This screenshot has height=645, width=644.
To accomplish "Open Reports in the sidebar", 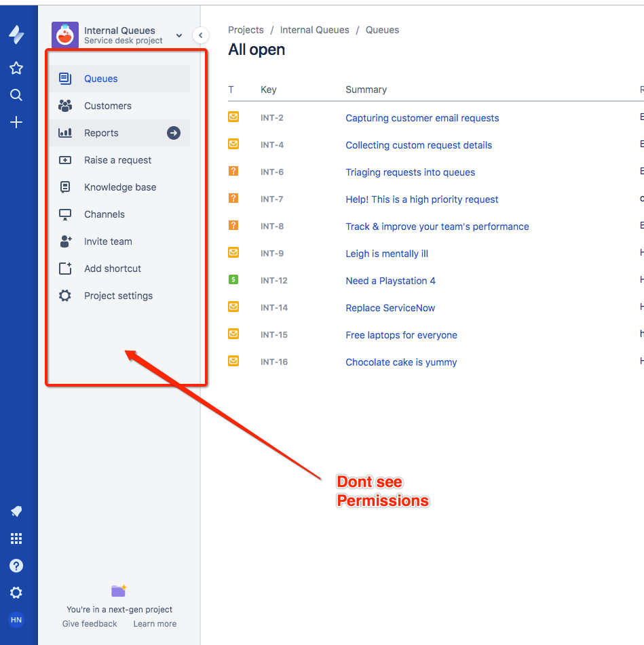I will [119, 133].
